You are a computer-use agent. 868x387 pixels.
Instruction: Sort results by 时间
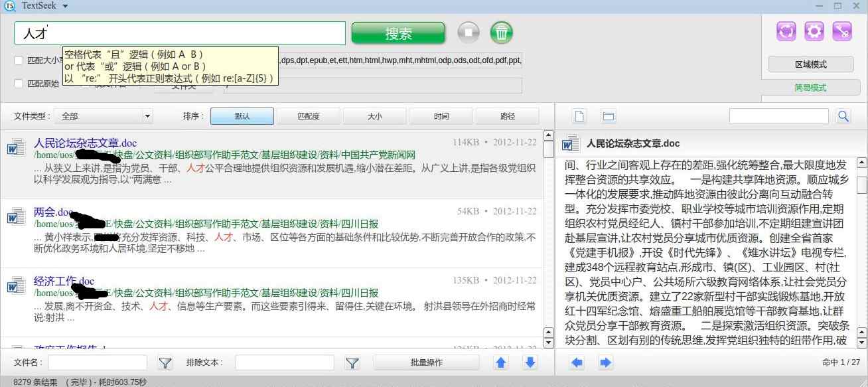(441, 116)
